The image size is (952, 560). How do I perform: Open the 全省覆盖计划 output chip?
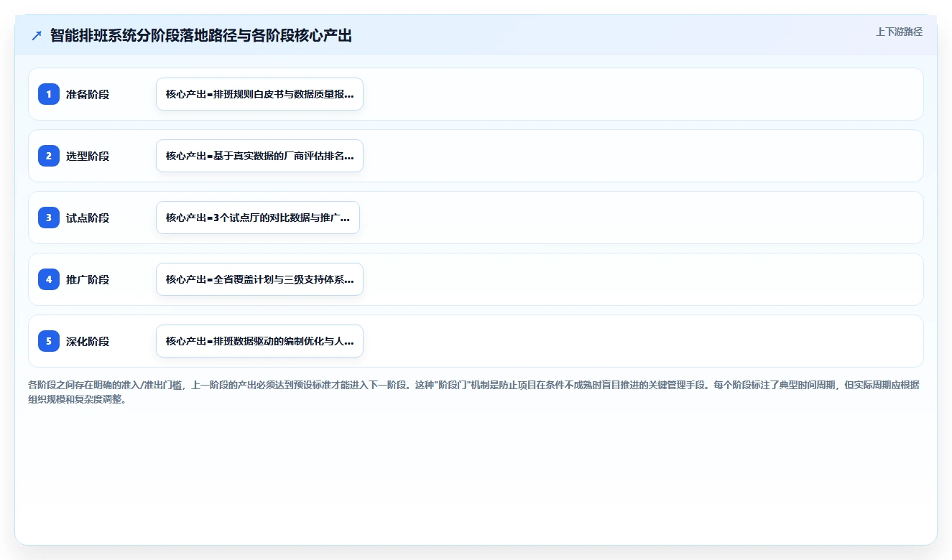click(x=259, y=279)
